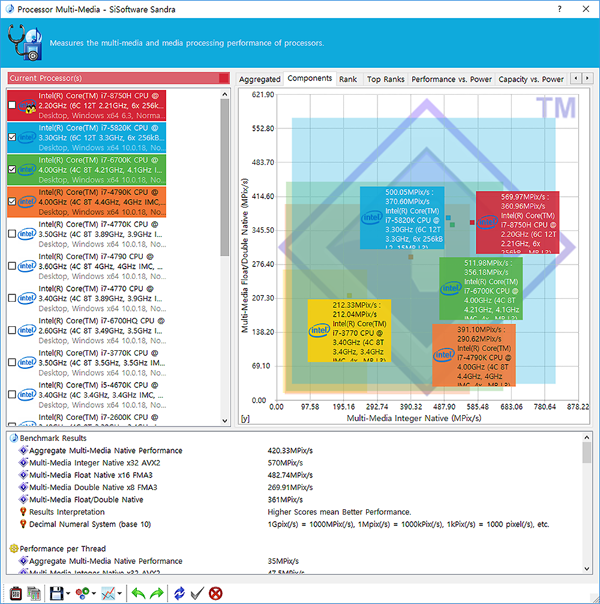Image resolution: width=600 pixels, height=604 pixels.
Task: Check the Core i7-3770K CPU checkbox
Action: click(x=12, y=362)
